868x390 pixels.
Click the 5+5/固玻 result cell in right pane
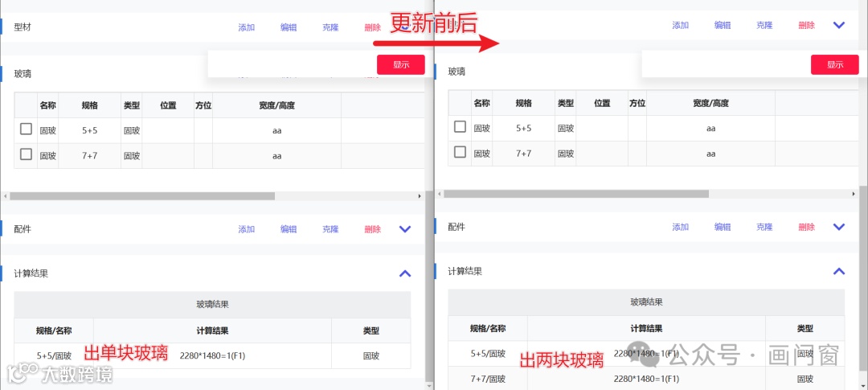pos(489,354)
